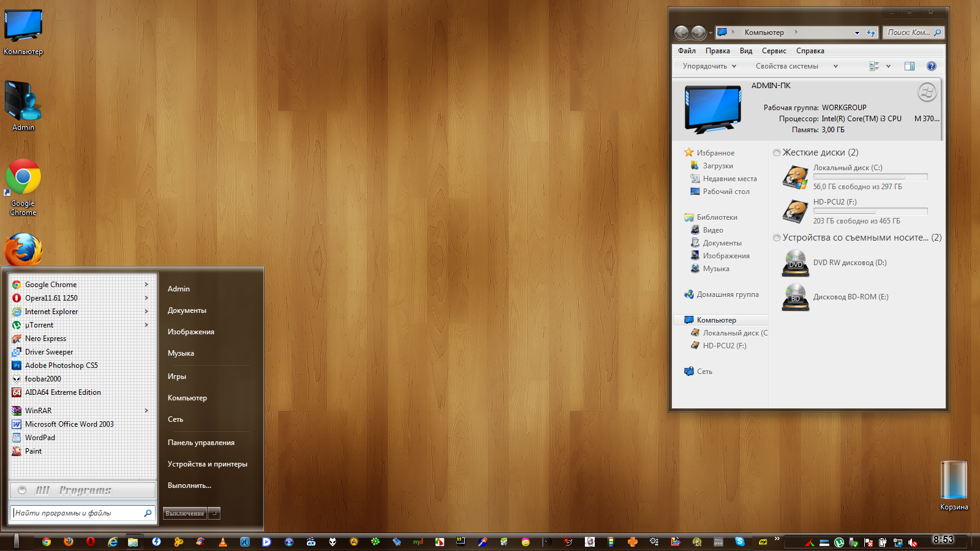Viewport: 980px width, 551px height.
Task: Expand the Google Chrome submenu arrow
Action: tap(146, 285)
